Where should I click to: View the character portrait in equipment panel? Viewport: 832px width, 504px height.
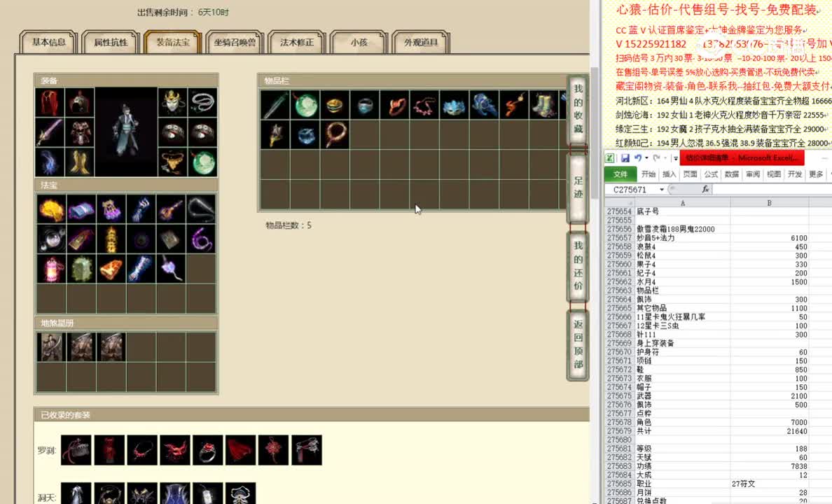click(x=126, y=132)
